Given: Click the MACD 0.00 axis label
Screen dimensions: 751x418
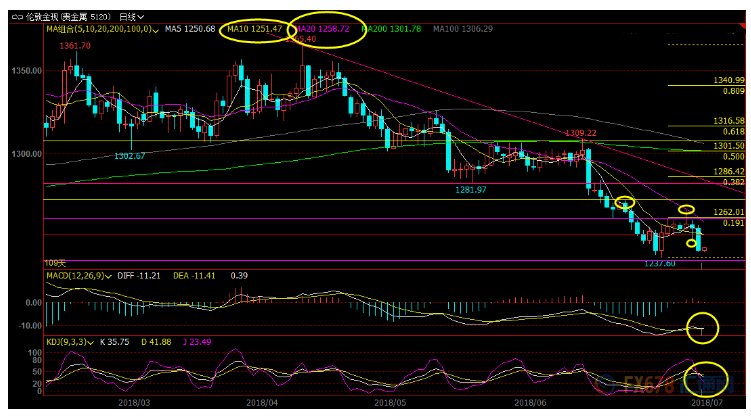Looking at the screenshot, I should pos(33,303).
